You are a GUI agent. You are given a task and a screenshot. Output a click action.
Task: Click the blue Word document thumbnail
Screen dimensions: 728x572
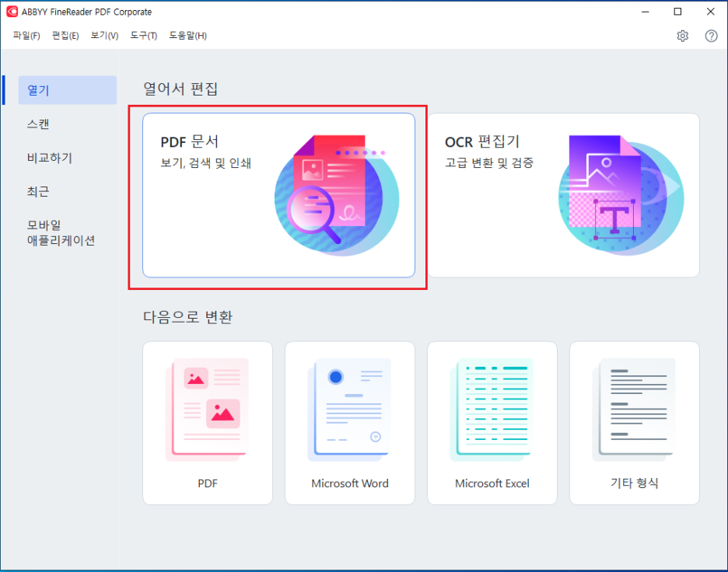pos(349,410)
